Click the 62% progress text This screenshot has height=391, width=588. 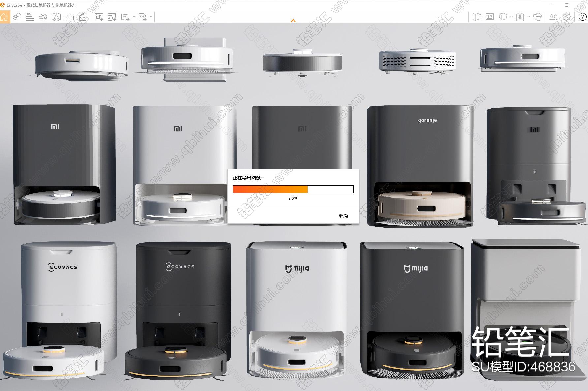pos(293,198)
